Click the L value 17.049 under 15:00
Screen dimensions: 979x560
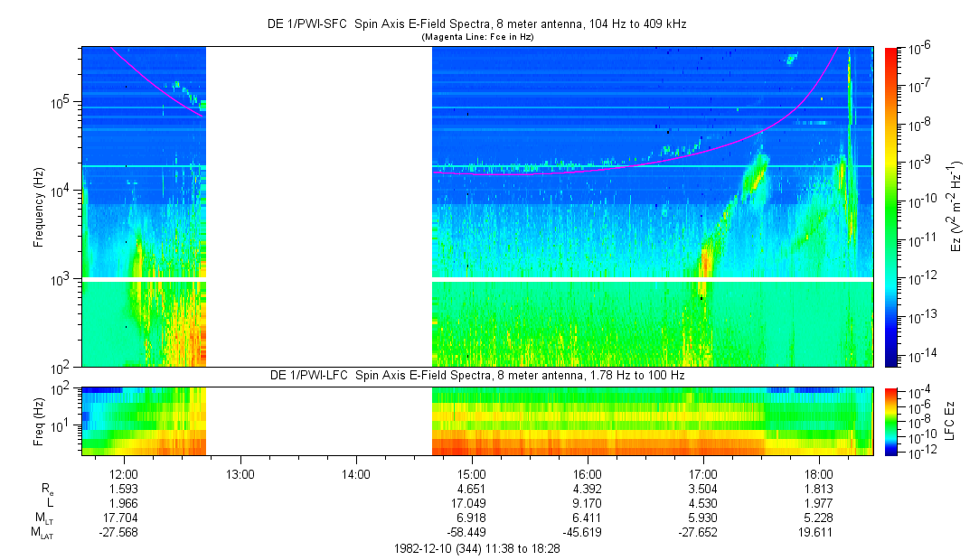472,502
